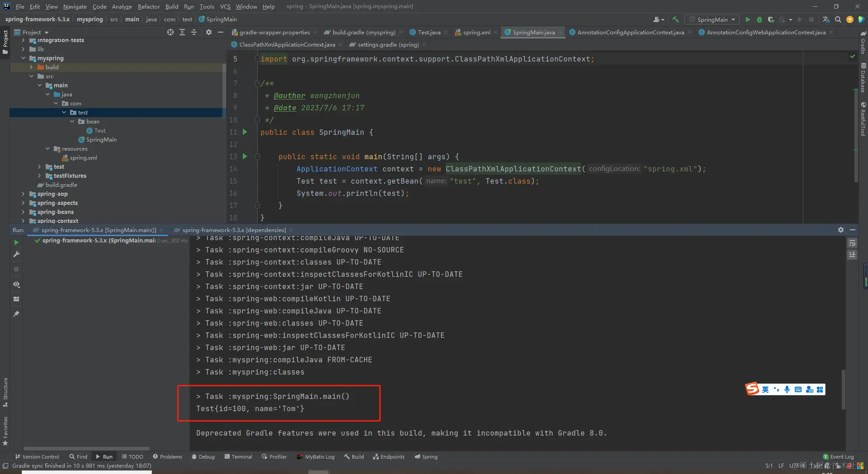Open the Database side panel
This screenshot has height=474, width=868.
pos(863,78)
